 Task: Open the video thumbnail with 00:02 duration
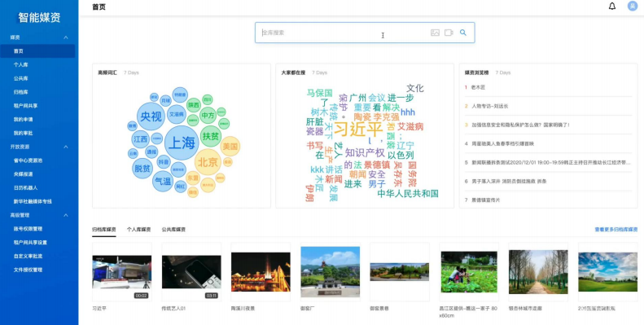click(121, 272)
